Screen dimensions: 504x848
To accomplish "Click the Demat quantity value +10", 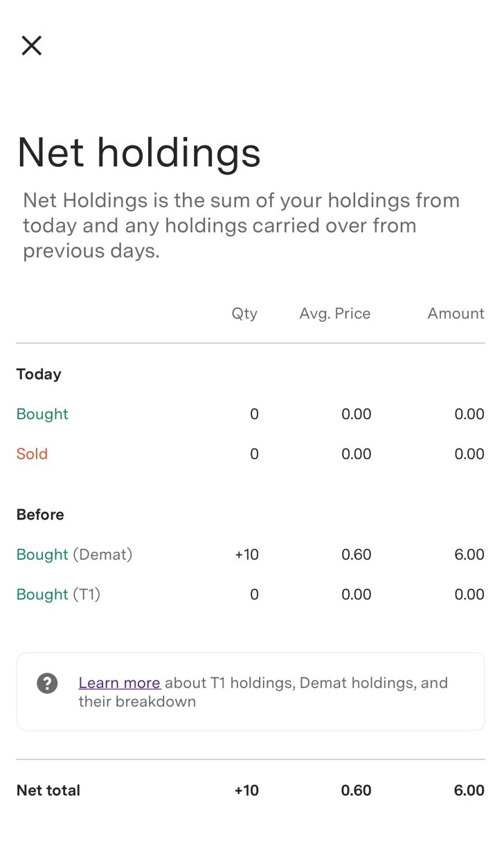I will [247, 554].
